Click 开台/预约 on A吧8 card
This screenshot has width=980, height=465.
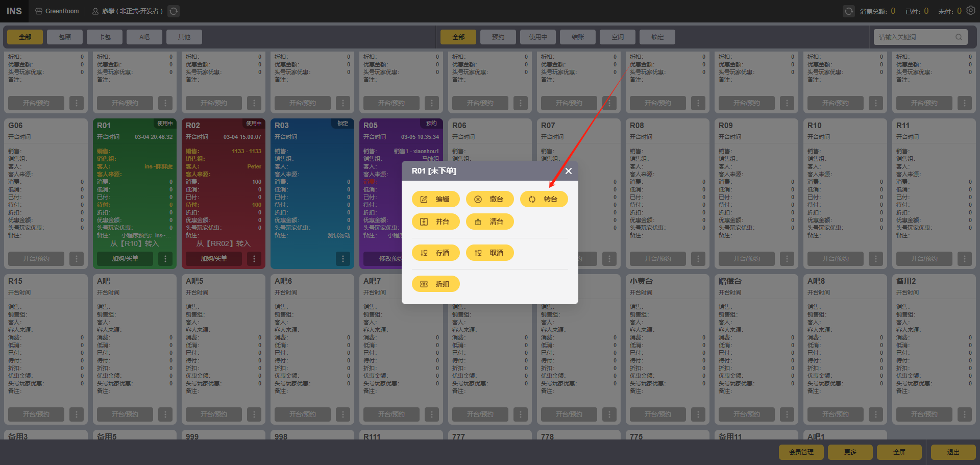coord(836,414)
